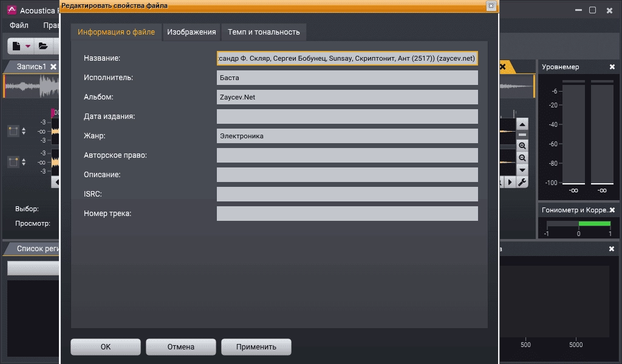The height and width of the screenshot is (364, 622).
Task: Click the Отмена button
Action: point(181,347)
